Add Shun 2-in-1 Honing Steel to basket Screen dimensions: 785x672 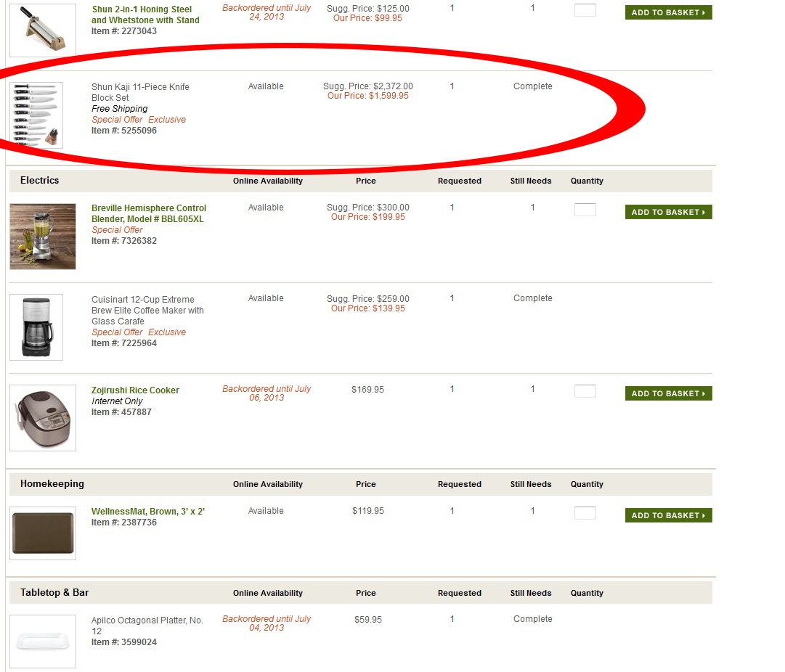[668, 12]
